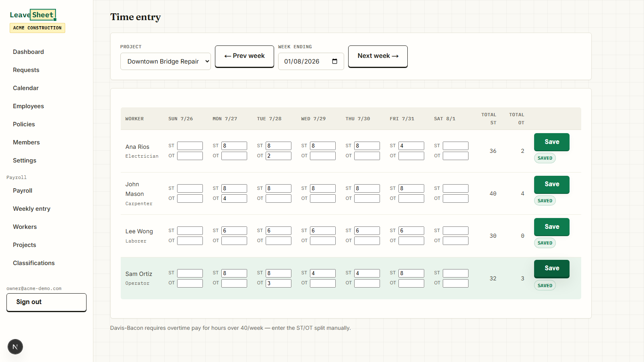The image size is (644, 362).
Task: Save Ana Rios's time entry
Action: pyautogui.click(x=551, y=142)
